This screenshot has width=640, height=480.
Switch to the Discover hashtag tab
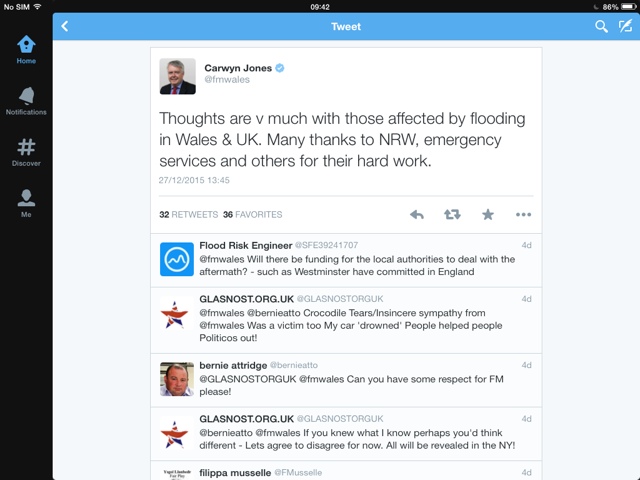[x=26, y=152]
